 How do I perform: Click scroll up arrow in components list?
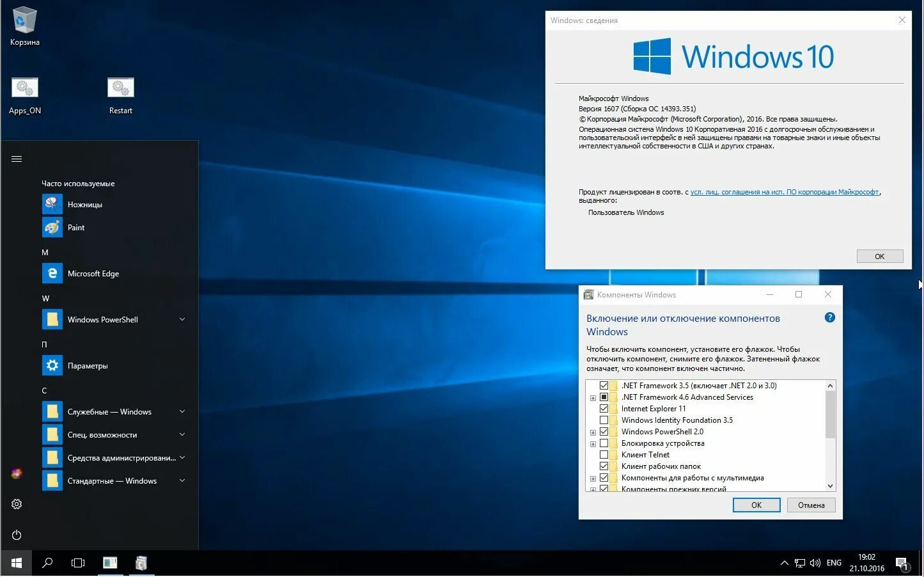[x=830, y=385]
